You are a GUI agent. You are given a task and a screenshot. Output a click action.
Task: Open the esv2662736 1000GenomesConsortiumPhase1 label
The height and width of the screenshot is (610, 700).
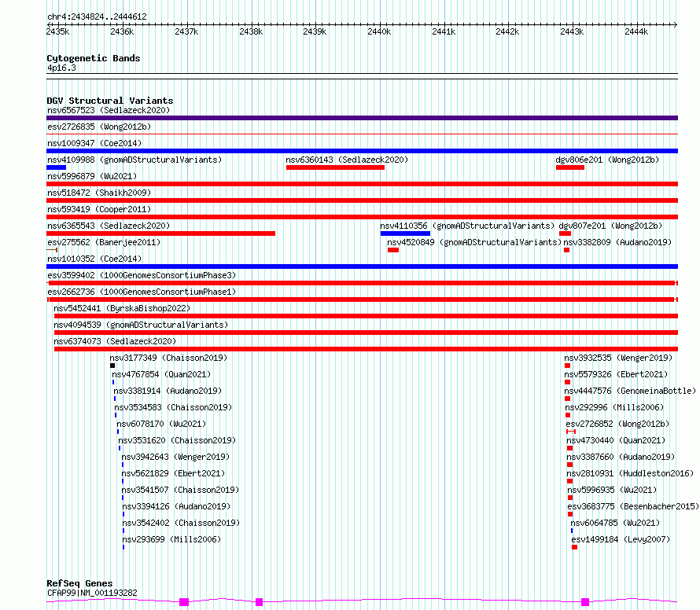pyautogui.click(x=142, y=292)
